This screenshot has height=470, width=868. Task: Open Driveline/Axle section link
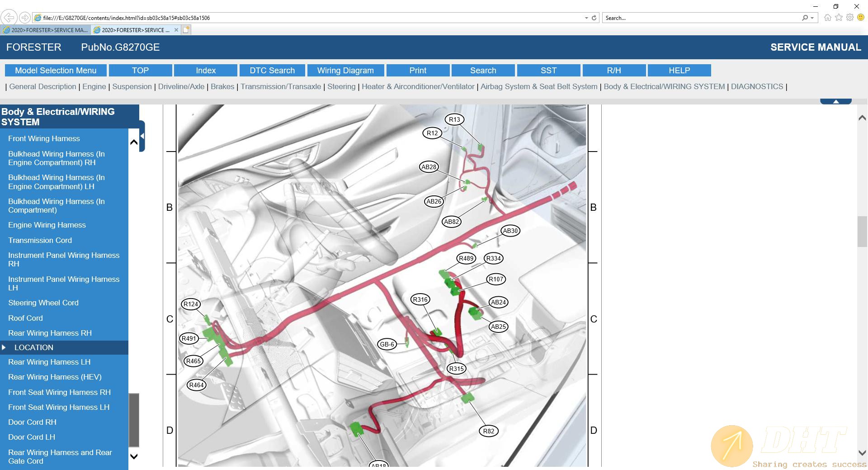(x=181, y=86)
